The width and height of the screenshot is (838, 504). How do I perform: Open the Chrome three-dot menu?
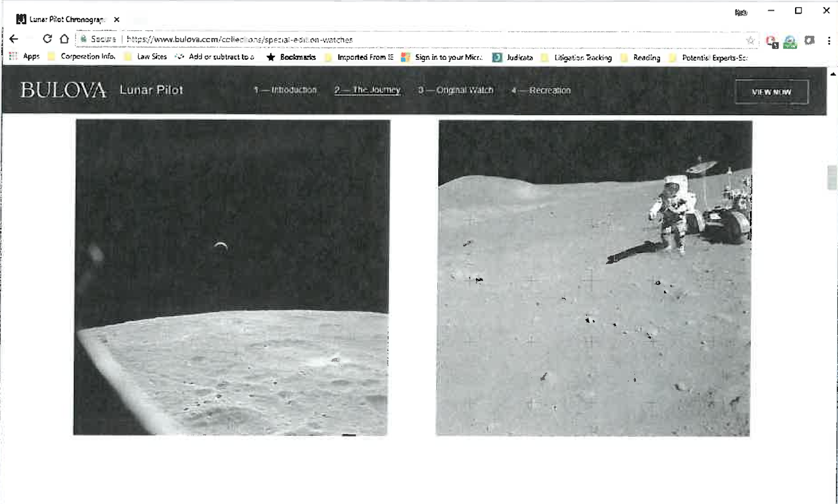(x=829, y=40)
